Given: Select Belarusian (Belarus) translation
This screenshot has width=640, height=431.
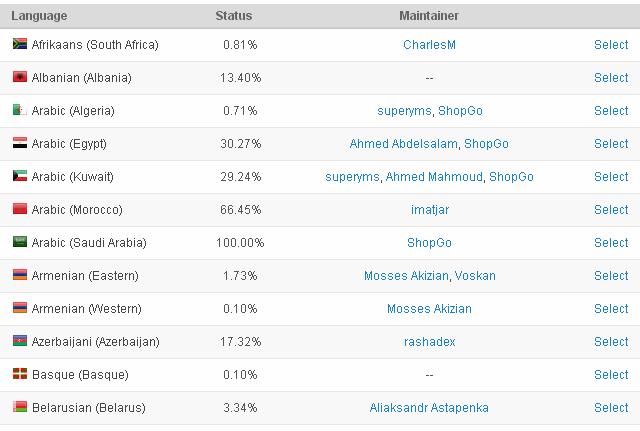Looking at the screenshot, I should pos(611,408).
